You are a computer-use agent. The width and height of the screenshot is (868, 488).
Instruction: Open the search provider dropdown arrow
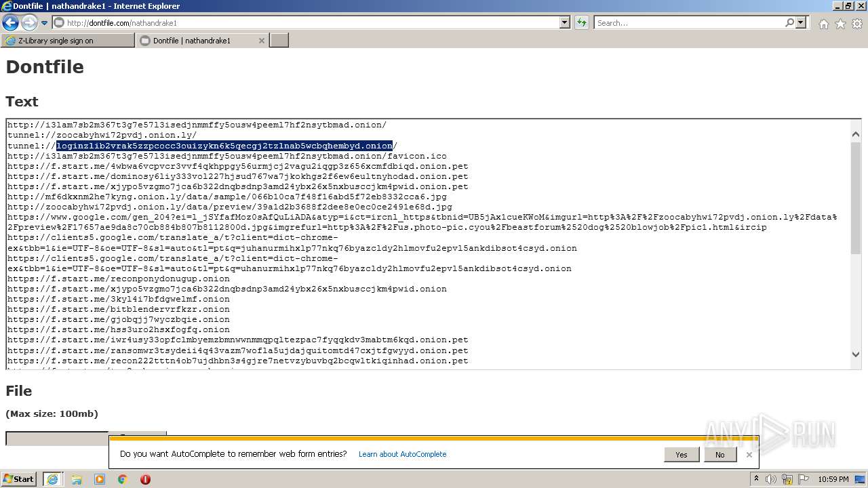802,22
